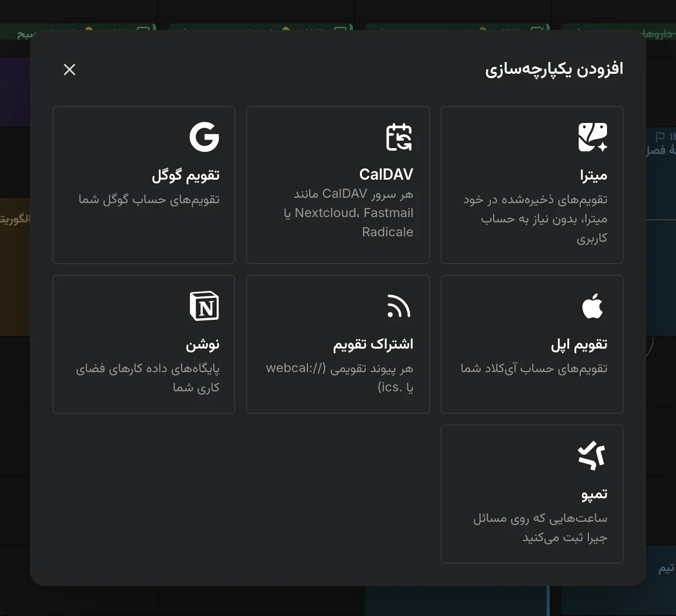Click the Nextcloud، Fastmail description text

(x=349, y=213)
